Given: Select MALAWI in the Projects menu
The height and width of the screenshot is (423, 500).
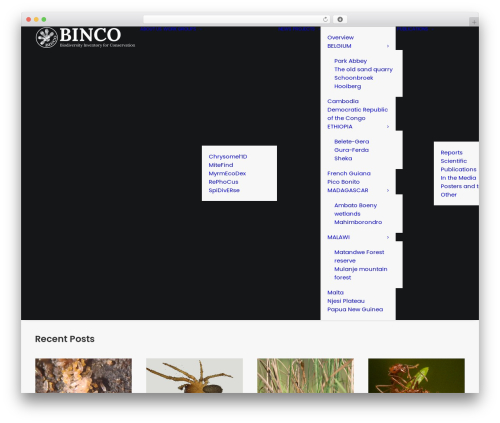Looking at the screenshot, I should 338,237.
